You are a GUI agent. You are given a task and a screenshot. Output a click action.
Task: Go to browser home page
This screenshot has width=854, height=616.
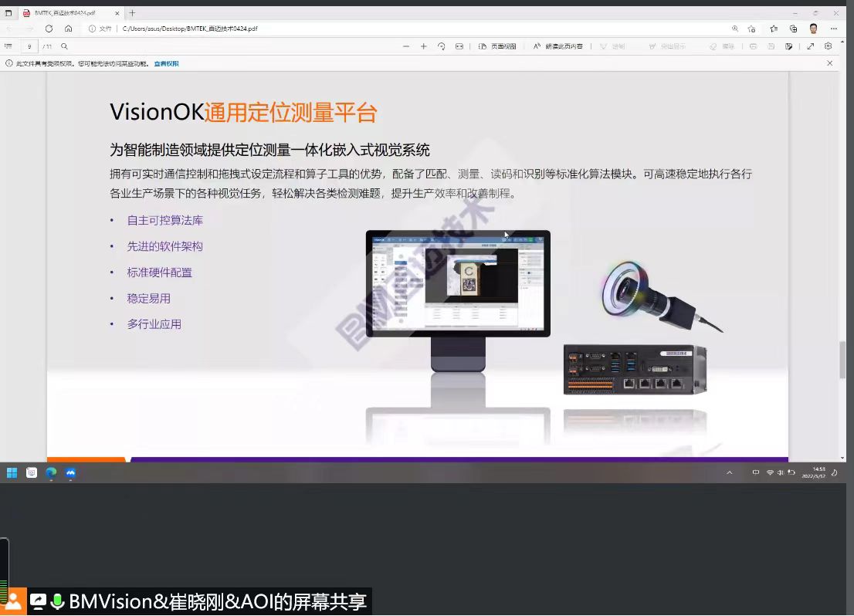tap(69, 29)
